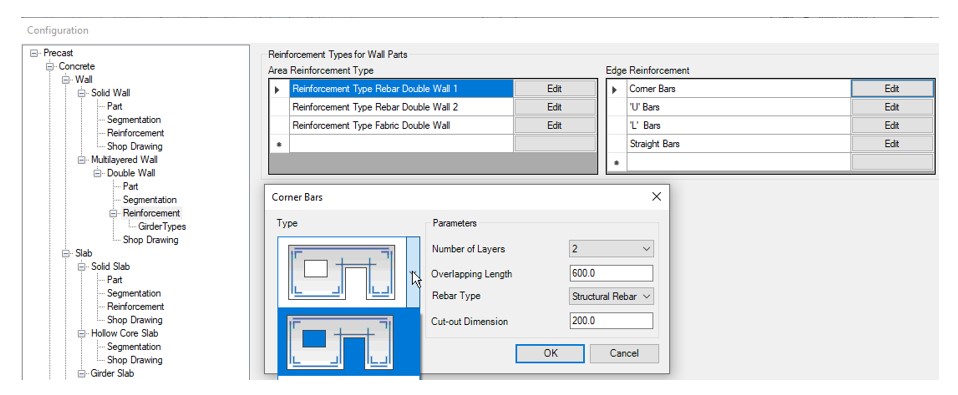The image size is (958, 395).
Task: Select Part under Solid Wall
Action: [114, 106]
